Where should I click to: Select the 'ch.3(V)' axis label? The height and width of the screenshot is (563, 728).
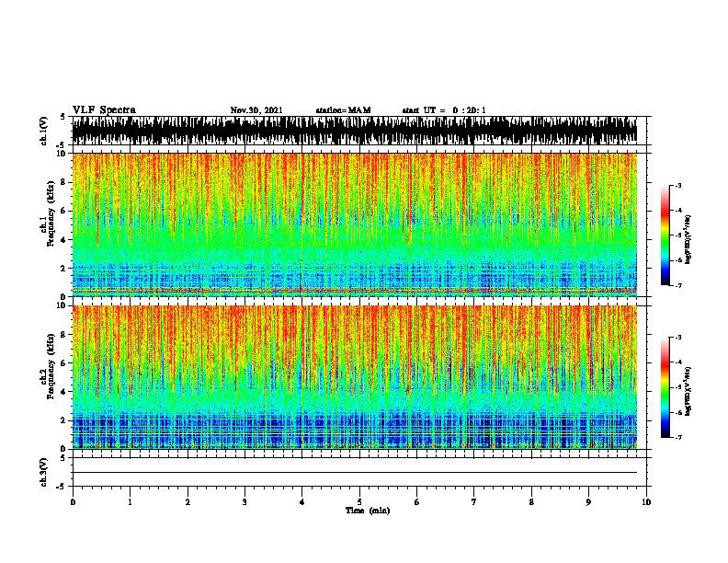click(x=44, y=472)
